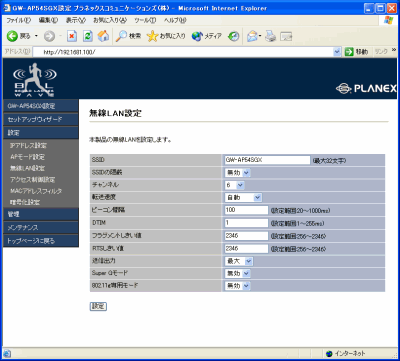400x361 pixels.
Task: Click the Stop loading icon
Action: pyautogui.click(x=72, y=36)
